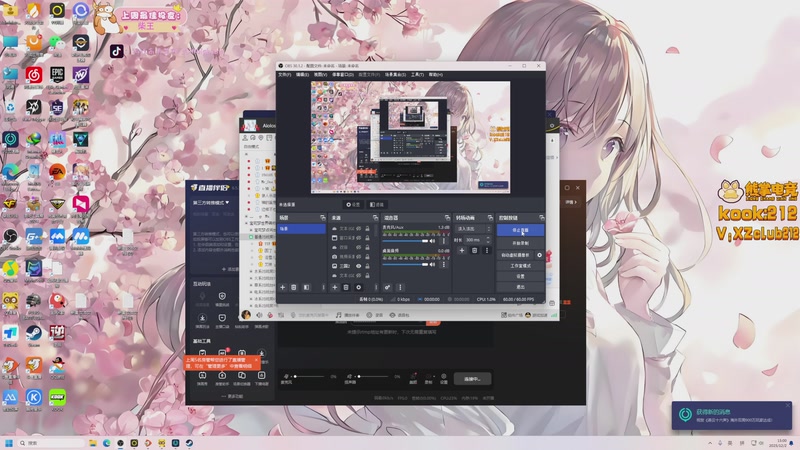Open Sources toolbar three-dot menu
The width and height of the screenshot is (800, 450).
376,287
